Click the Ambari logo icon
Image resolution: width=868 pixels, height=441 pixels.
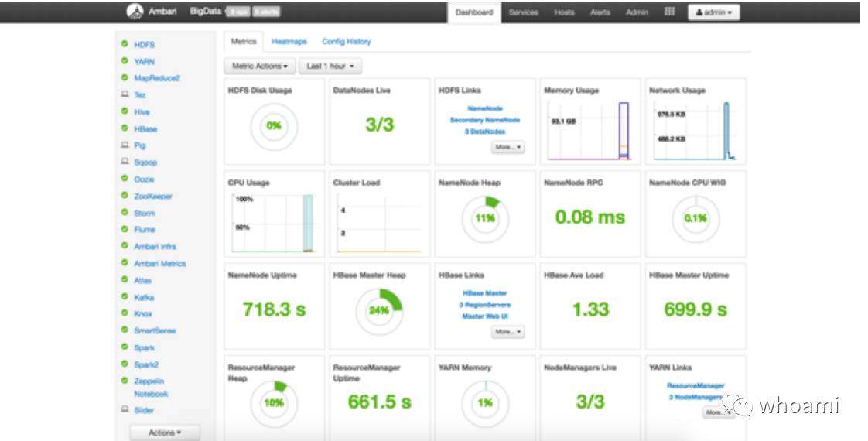coord(135,12)
